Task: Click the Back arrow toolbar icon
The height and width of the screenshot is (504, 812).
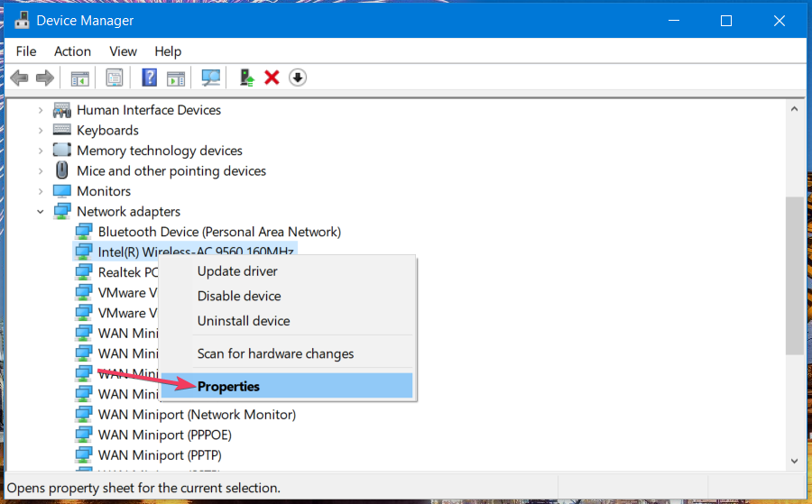Action: pyautogui.click(x=19, y=78)
